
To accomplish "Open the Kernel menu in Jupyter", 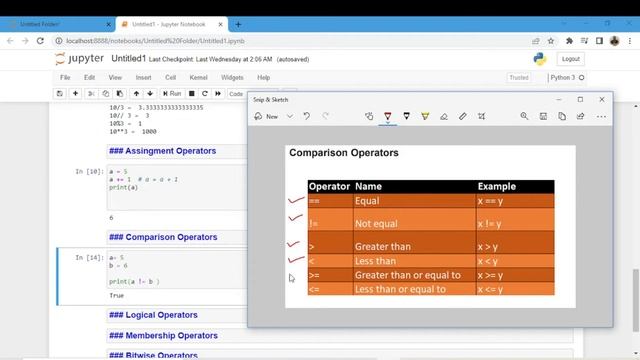I will point(198,78).
